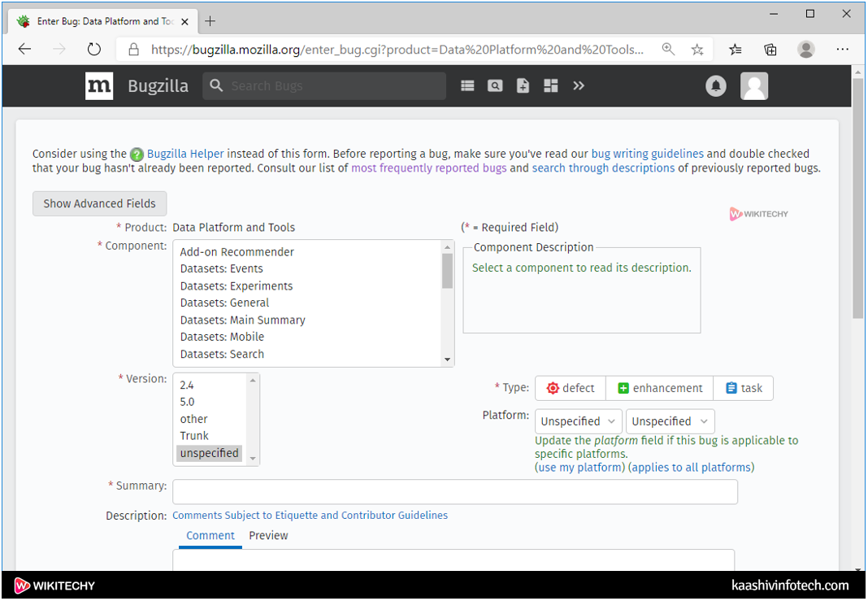This screenshot has width=868, height=601.
Task: Open the bug writing guidelines link
Action: point(647,154)
